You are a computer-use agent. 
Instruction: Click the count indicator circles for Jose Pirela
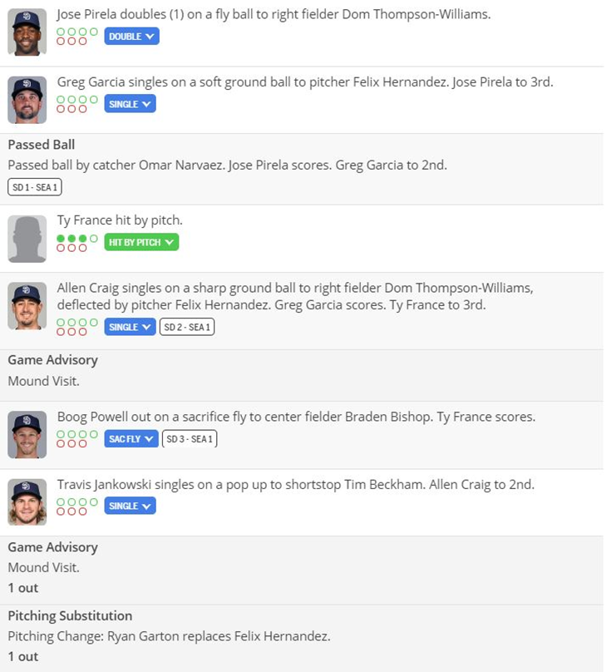76,37
